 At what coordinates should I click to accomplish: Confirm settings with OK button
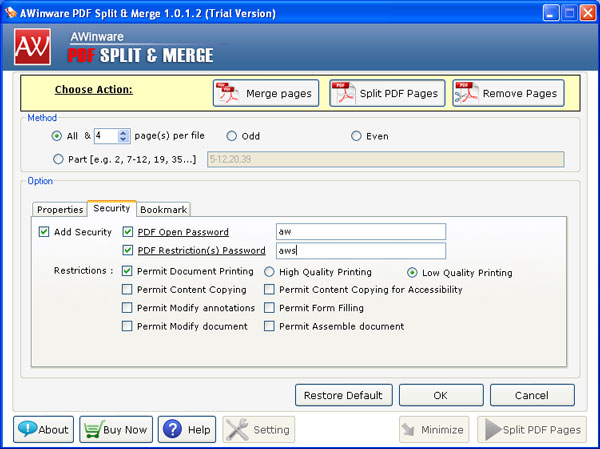pyautogui.click(x=441, y=395)
